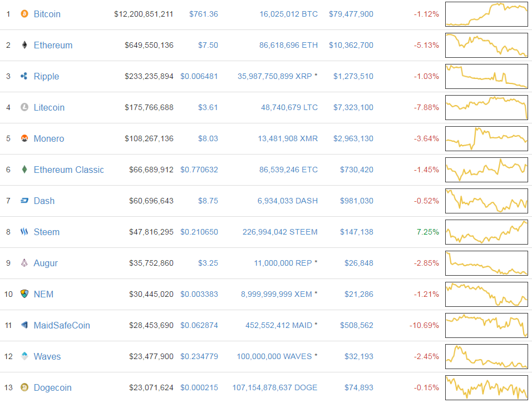View Ethereum price sparkline chart
This screenshot has width=532, height=403.
click(486, 46)
